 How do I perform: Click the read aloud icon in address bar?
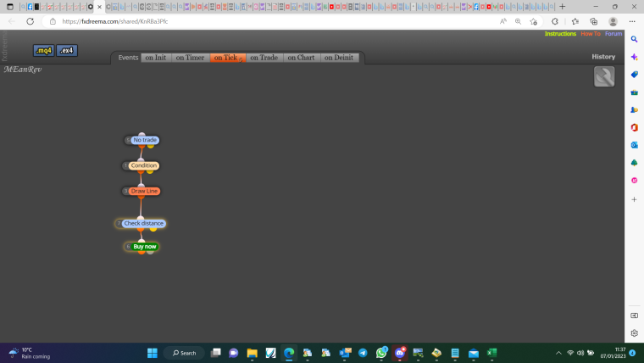[503, 21]
